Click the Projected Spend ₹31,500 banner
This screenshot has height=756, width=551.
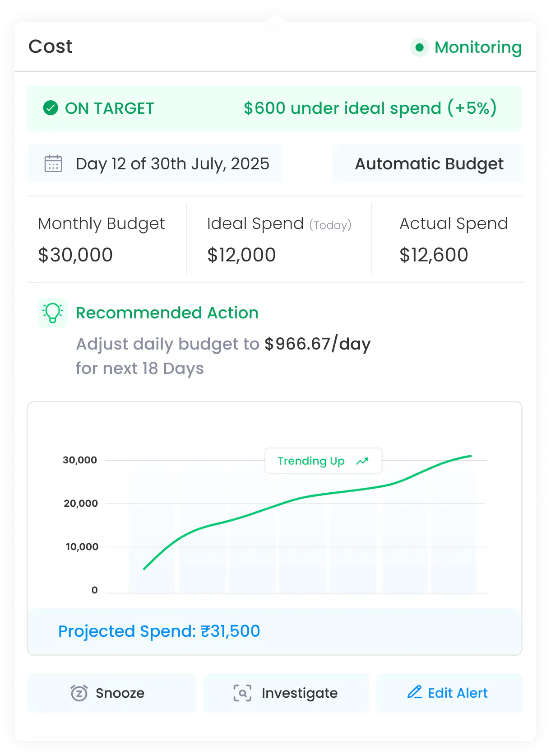click(275, 631)
